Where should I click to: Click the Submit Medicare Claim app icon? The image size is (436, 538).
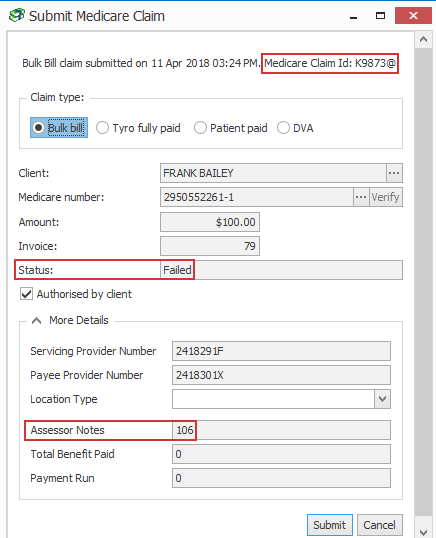click(16, 15)
